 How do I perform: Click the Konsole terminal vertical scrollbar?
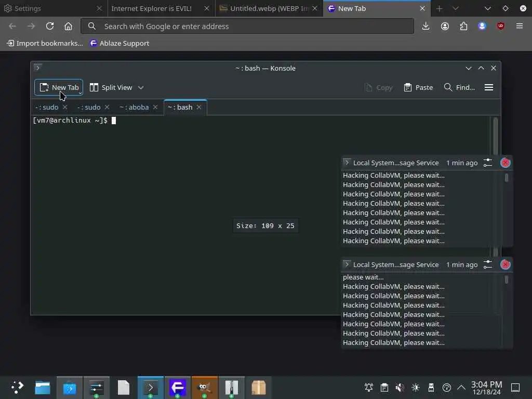[x=495, y=136]
